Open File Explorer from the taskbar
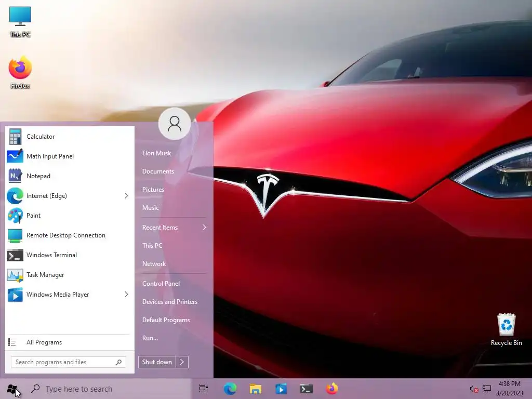 point(256,389)
